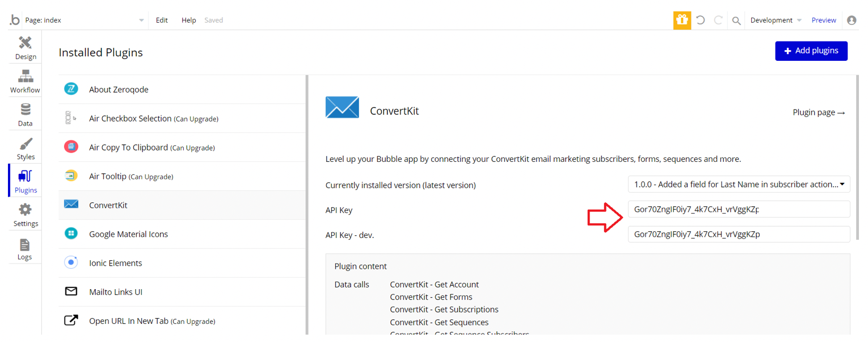Open the search tool in the top bar

pyautogui.click(x=736, y=20)
